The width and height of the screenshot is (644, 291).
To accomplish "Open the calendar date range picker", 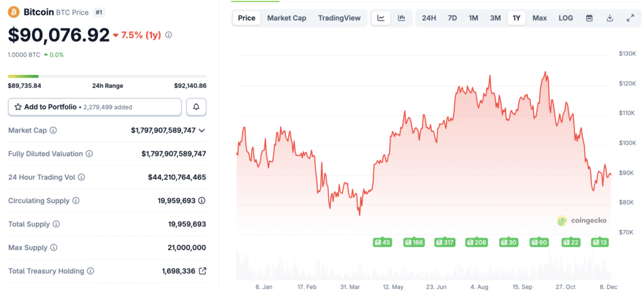I will pyautogui.click(x=589, y=18).
